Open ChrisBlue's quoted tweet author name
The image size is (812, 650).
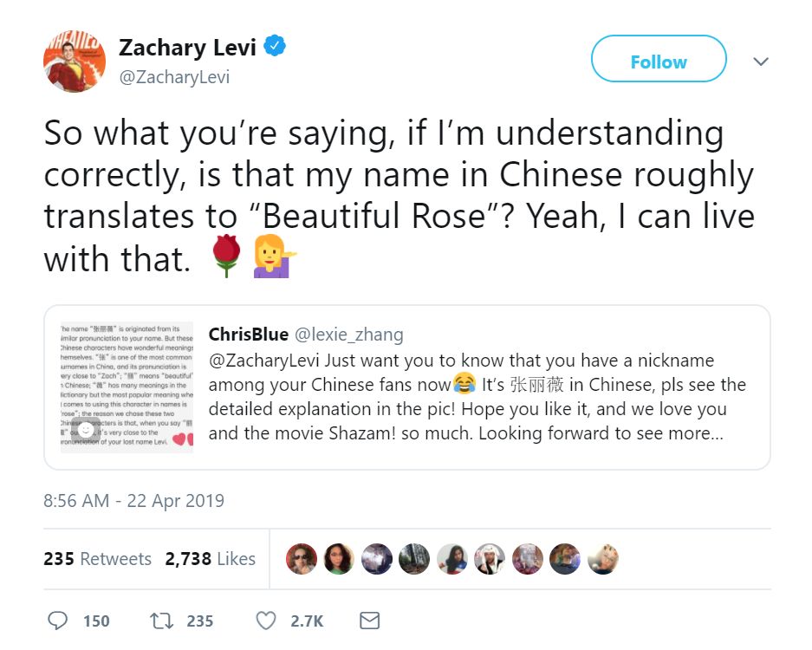(x=249, y=335)
